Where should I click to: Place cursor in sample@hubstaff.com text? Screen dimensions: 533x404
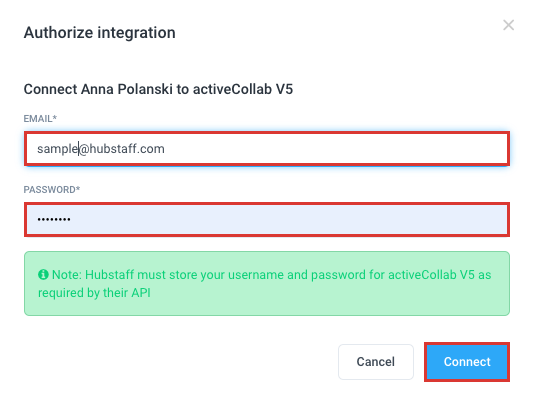(101, 149)
